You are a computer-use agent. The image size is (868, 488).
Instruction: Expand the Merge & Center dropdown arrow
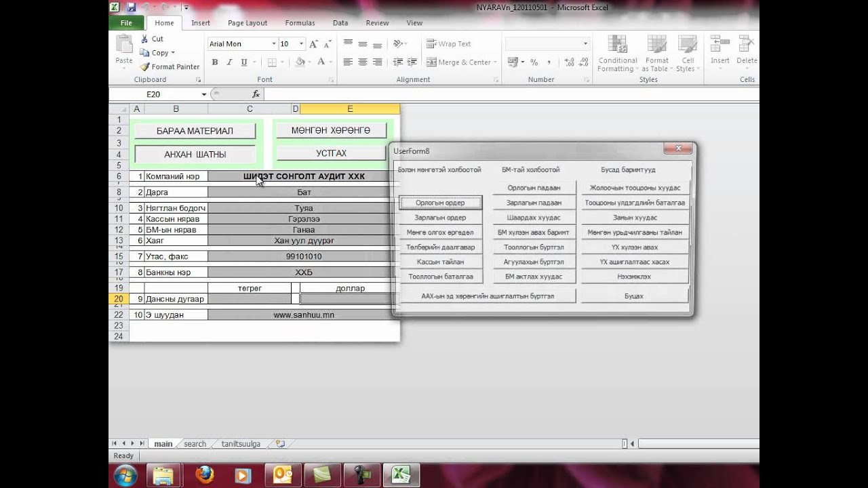[496, 62]
